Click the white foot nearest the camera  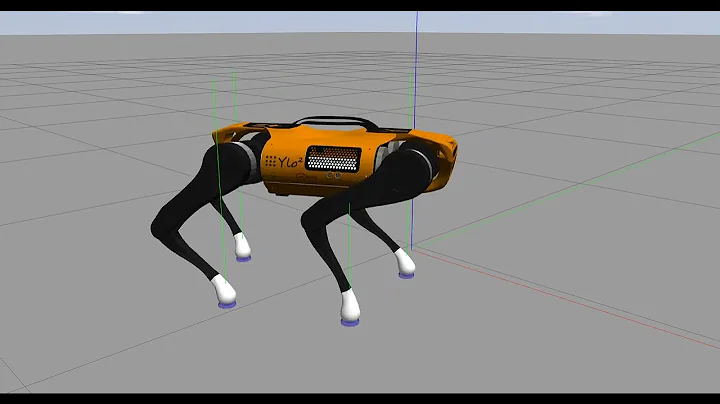[350, 306]
